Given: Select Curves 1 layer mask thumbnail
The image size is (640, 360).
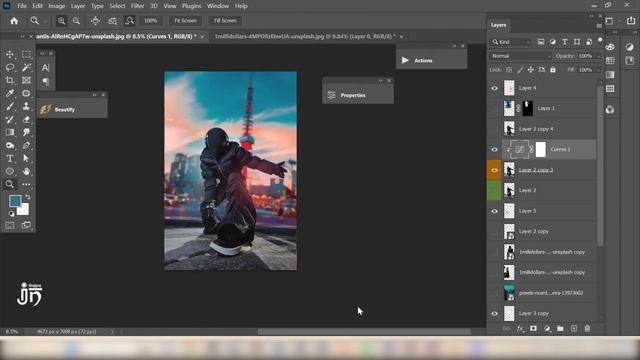Looking at the screenshot, I should [540, 149].
